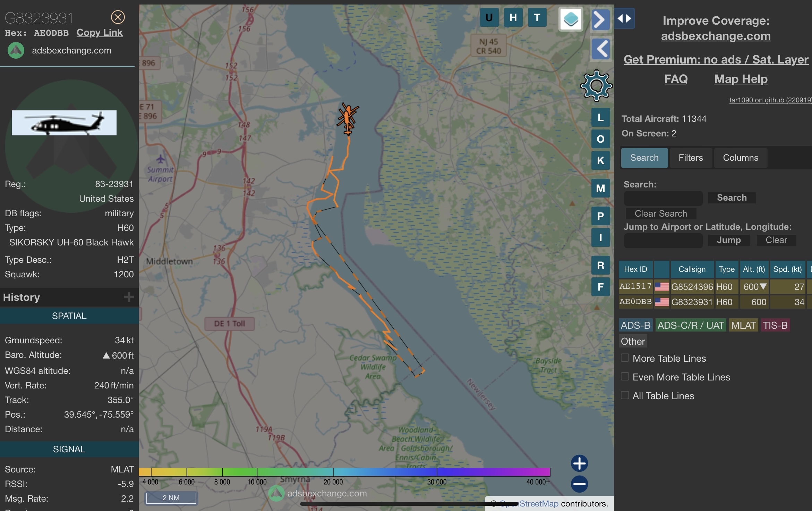Viewport: 812px width, 511px height.
Task: Sort table by Spd. (kt) column
Action: click(787, 269)
